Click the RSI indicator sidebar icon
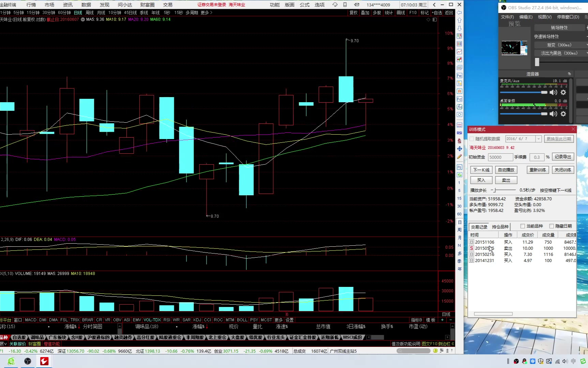Screen dimensions: 588x368 coord(459,133)
